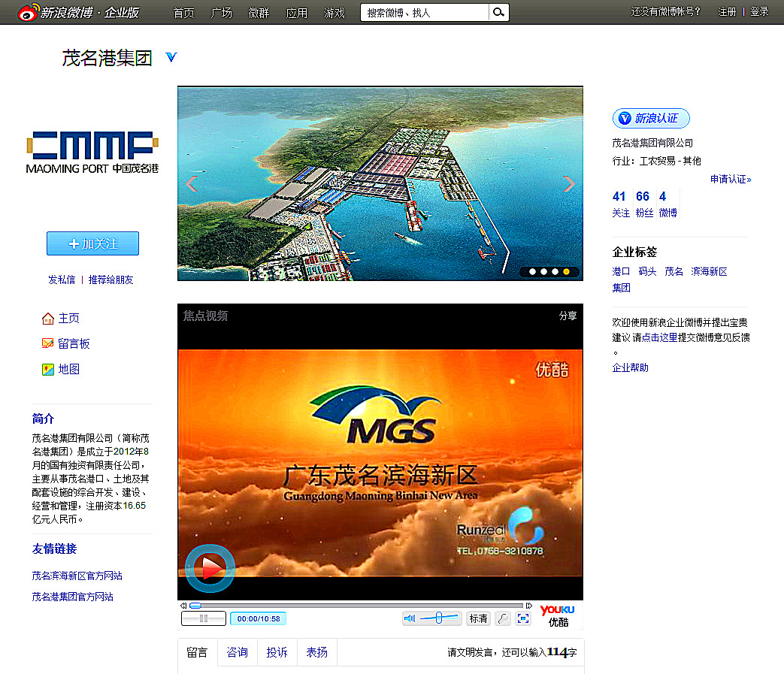
Task: Open 留言板 message board in sidebar
Action: pos(74,343)
